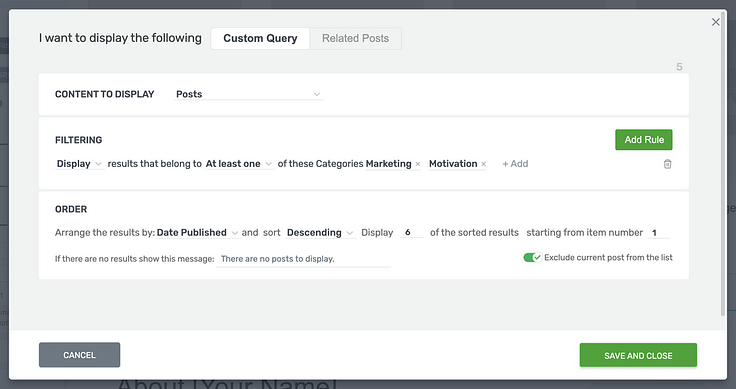Close the query dialog with X
The image size is (736, 389).
715,22
